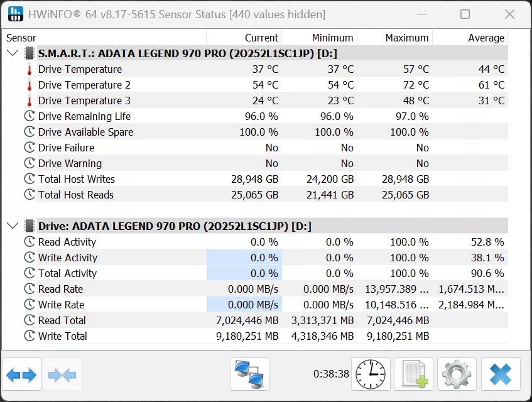Click the Read Rate label
The image size is (532, 402).
tap(60, 289)
